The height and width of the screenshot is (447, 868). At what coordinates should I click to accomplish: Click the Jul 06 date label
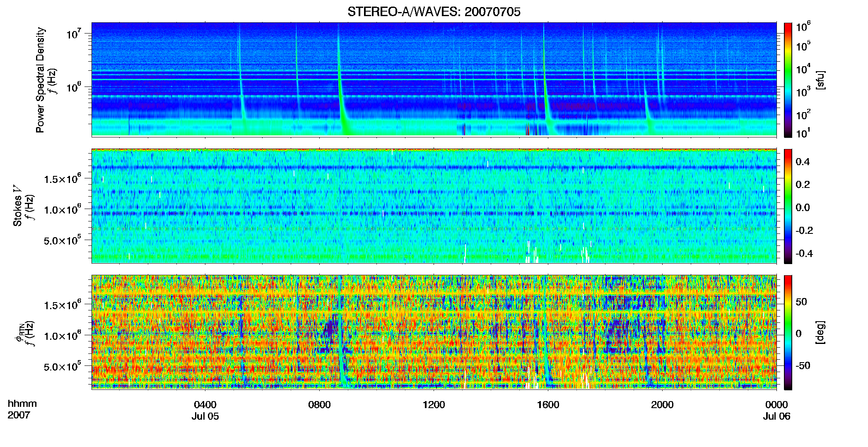(x=776, y=416)
